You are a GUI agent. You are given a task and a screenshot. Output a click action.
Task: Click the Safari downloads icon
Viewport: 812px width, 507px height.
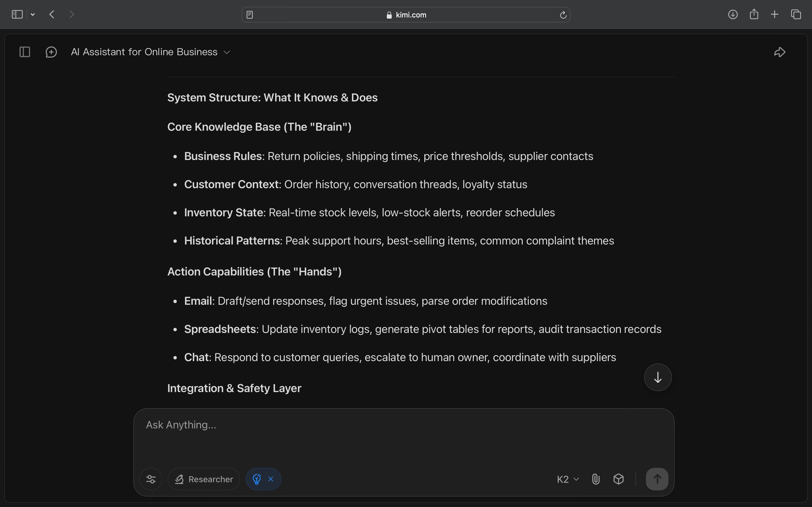coord(733,14)
